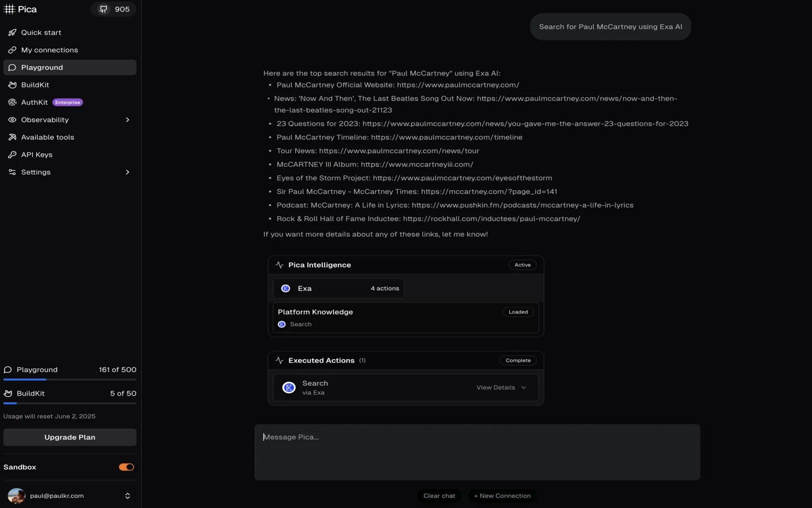The width and height of the screenshot is (812, 508).
Task: Click the My connections link icon
Action: click(x=12, y=50)
